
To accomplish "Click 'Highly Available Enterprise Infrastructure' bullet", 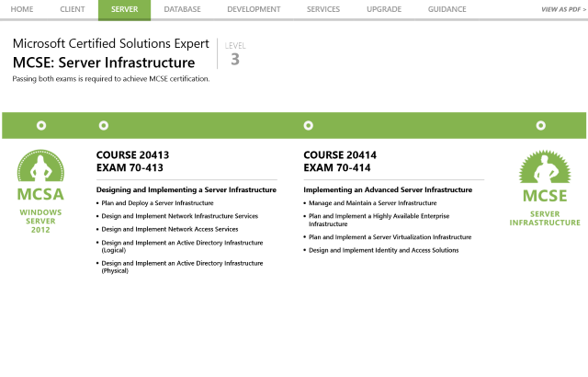I will pos(379,220).
